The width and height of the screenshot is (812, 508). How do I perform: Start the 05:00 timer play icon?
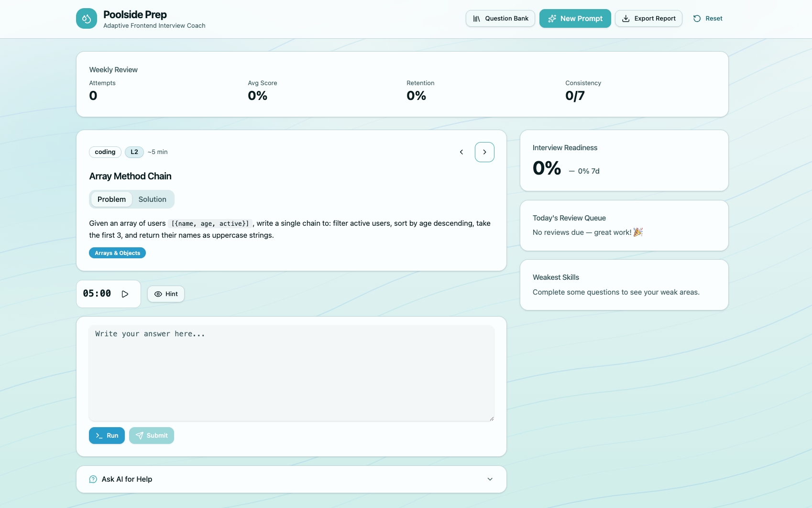tap(125, 294)
